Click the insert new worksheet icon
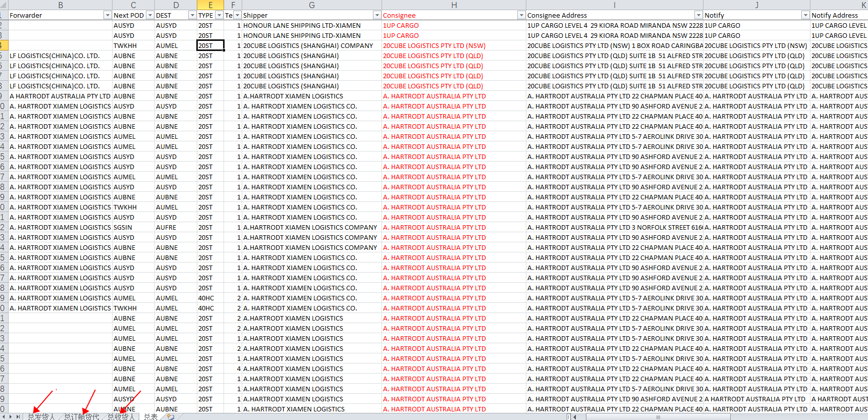The width and height of the screenshot is (868, 420). tap(171, 416)
